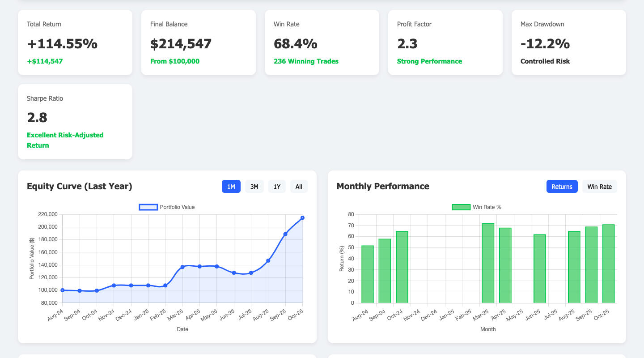Click the Oct-25 equity curve data point
The image size is (644, 358).
coord(302,218)
